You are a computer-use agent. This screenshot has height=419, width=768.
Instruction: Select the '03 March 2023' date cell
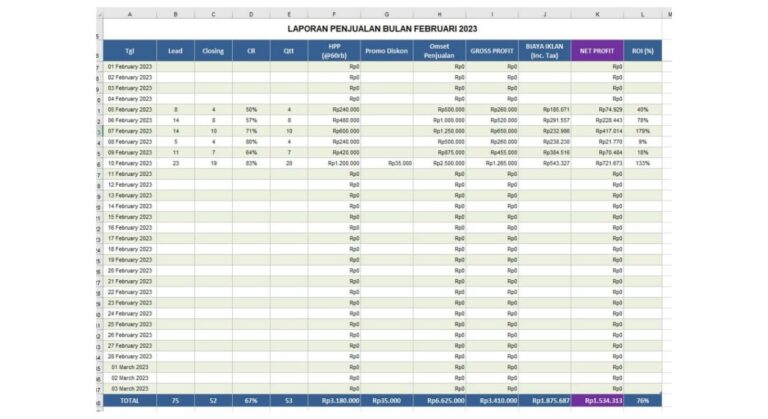[x=129, y=388]
